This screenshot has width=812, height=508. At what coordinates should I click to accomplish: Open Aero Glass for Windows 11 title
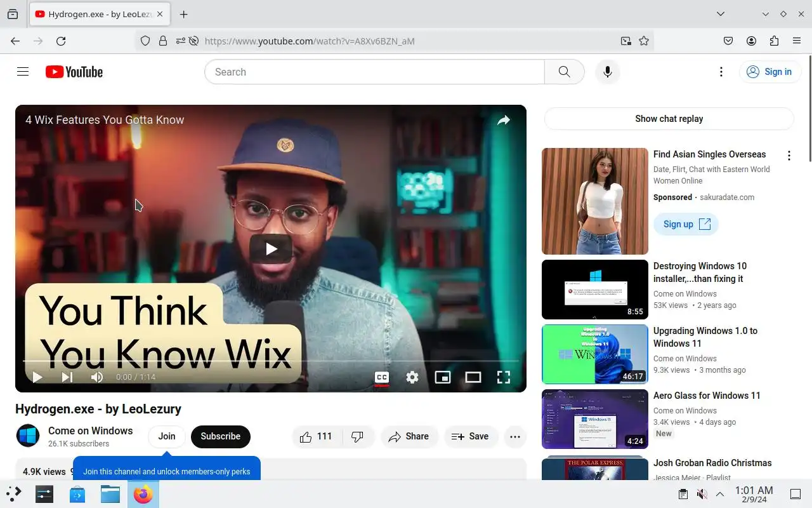click(707, 396)
